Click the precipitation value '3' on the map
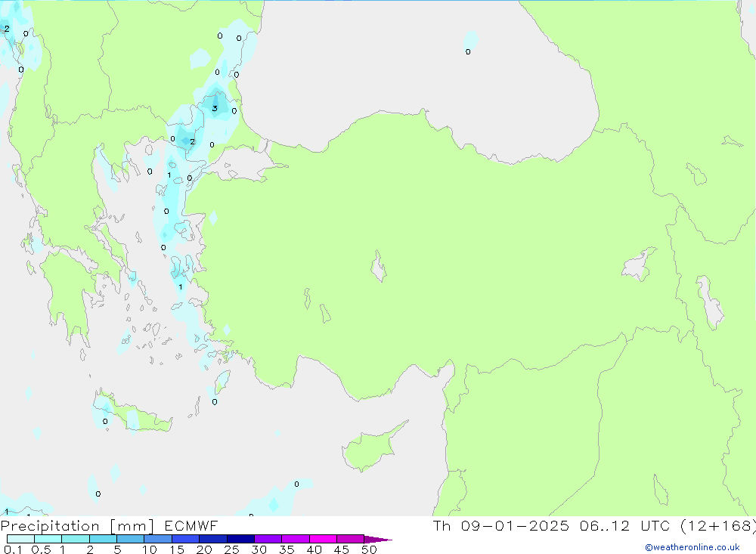 tap(215, 108)
